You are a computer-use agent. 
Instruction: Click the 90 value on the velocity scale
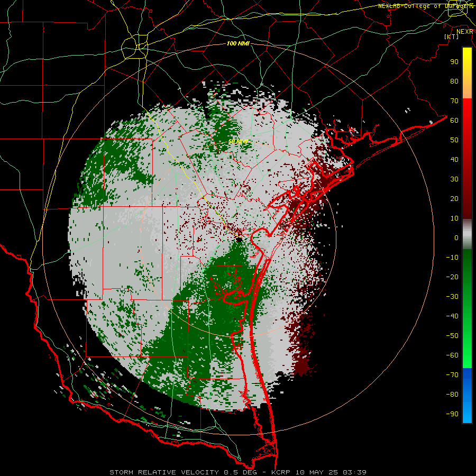[x=454, y=62]
